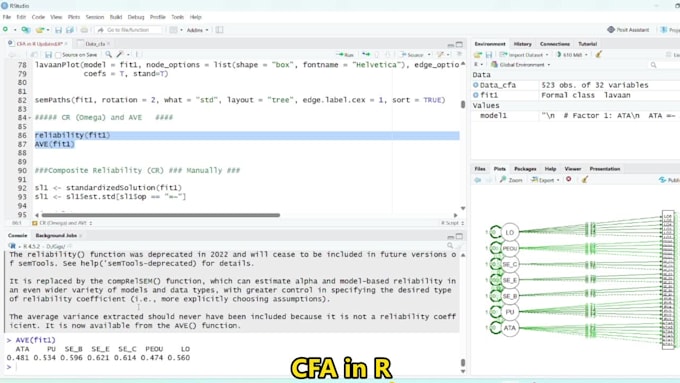Click the editor horizontal scrollbar
The height and width of the screenshot is (383, 680).
[x=160, y=215]
